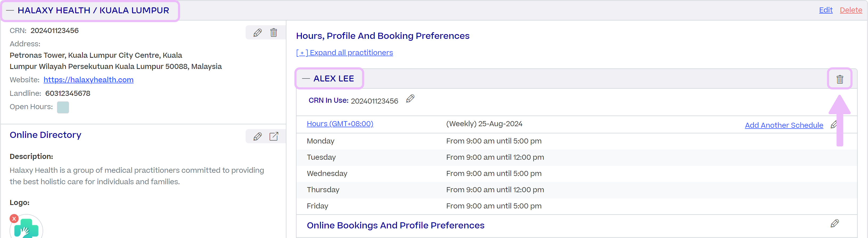Select the Thursday hours row
This screenshot has width=868, height=238.
tap(577, 190)
